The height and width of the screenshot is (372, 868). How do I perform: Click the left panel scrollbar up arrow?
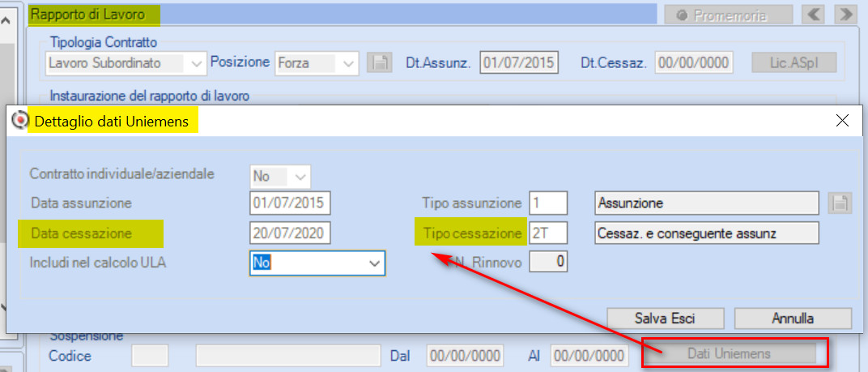[x=6, y=21]
